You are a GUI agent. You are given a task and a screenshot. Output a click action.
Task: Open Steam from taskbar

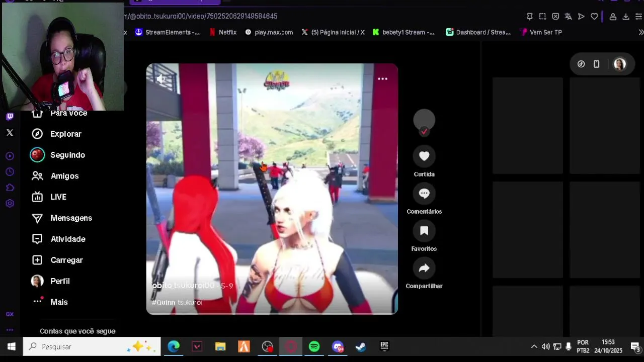[361, 347]
